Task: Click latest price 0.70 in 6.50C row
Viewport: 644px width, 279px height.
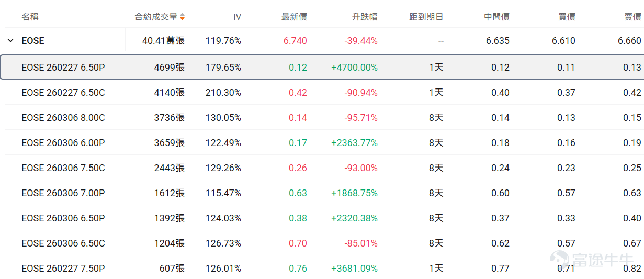Action: point(298,243)
